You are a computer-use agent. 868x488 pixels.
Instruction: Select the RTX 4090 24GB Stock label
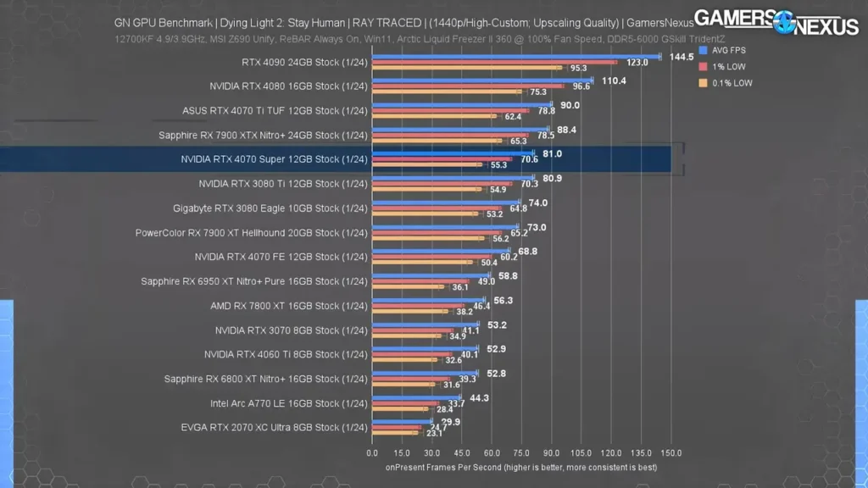[x=304, y=62]
